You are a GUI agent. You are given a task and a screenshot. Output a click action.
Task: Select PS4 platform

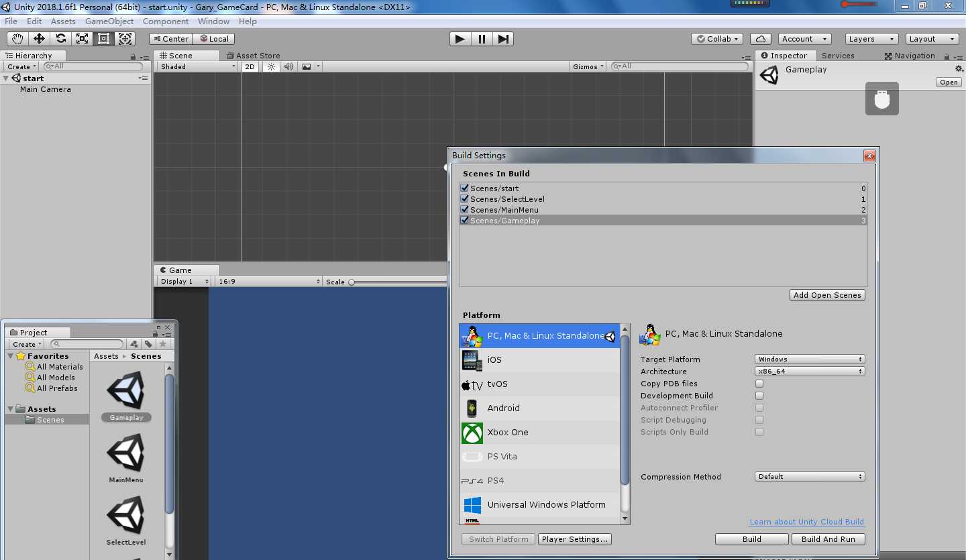click(540, 481)
